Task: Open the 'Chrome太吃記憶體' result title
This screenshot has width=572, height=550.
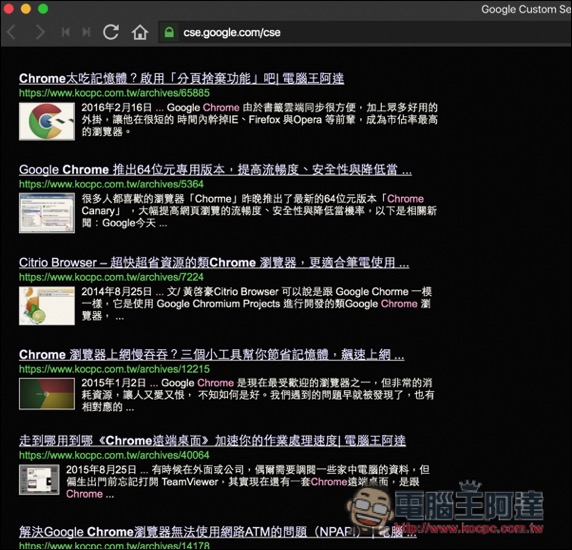Action: [x=181, y=78]
